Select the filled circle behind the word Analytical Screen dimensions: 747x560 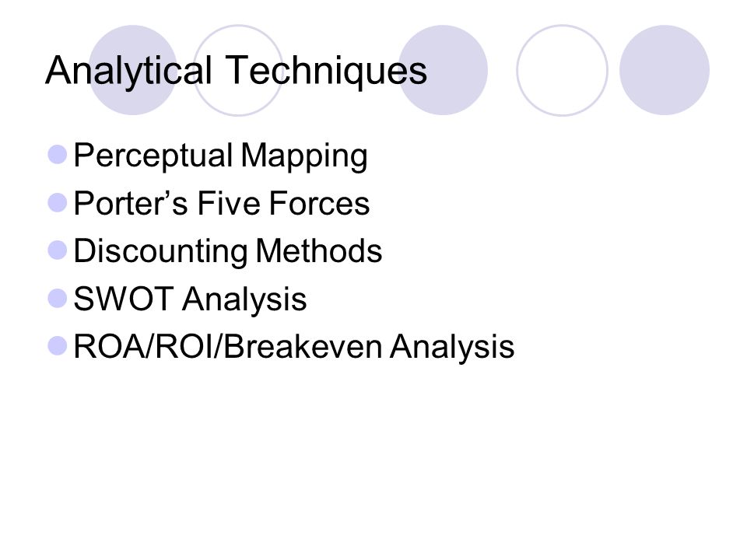(x=133, y=70)
